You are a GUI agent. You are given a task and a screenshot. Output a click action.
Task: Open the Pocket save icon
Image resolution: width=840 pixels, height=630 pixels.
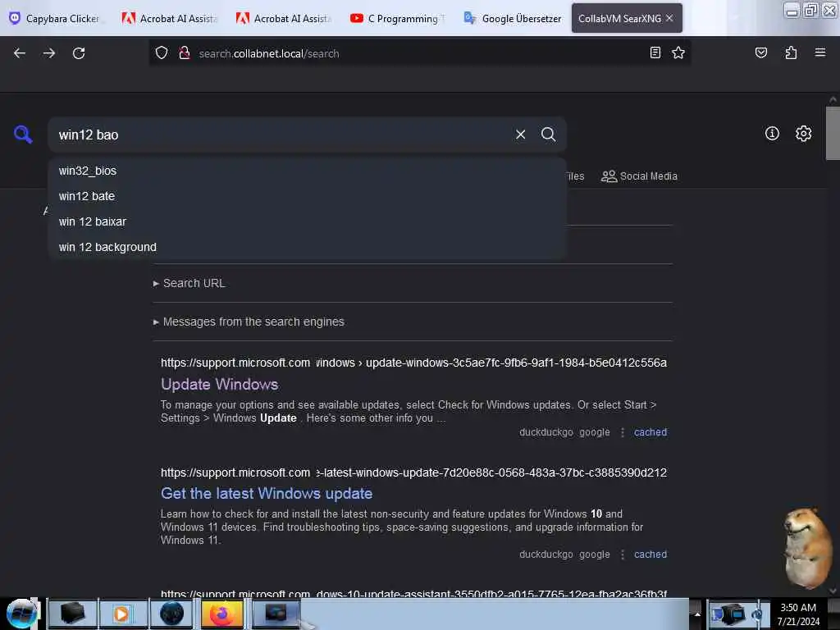760,52
